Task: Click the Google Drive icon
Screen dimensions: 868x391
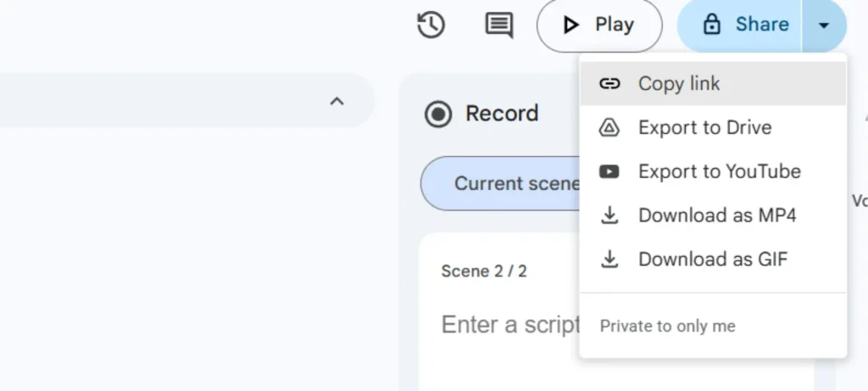Action: tap(609, 127)
